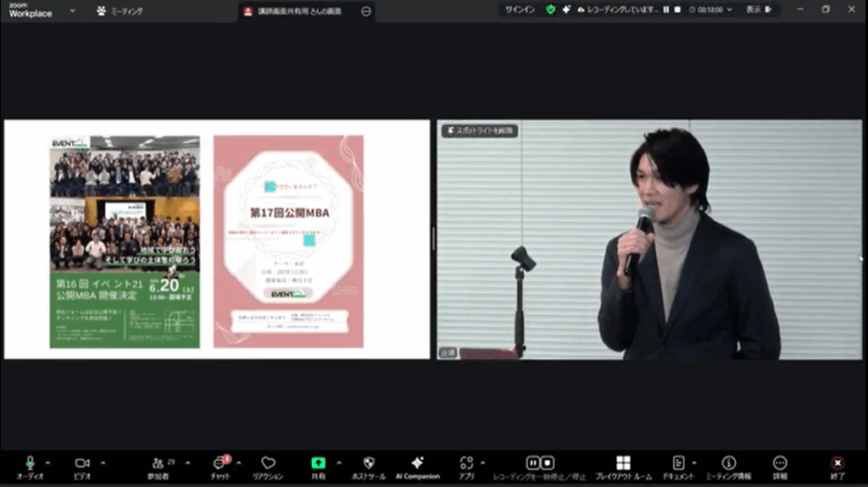868x487 pixels.
Task: Click スポットライトを削除 on speaker video
Action: 479,131
